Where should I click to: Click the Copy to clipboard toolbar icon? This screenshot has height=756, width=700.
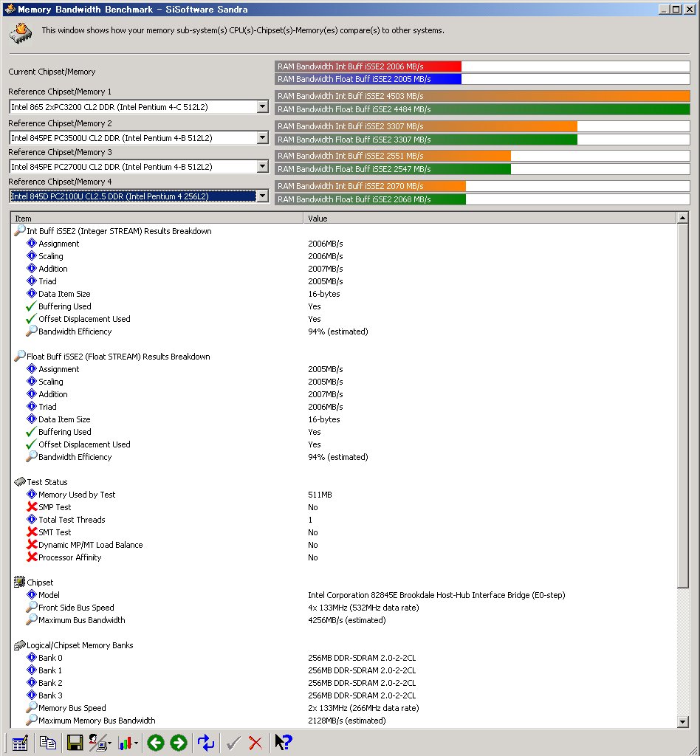(48, 743)
